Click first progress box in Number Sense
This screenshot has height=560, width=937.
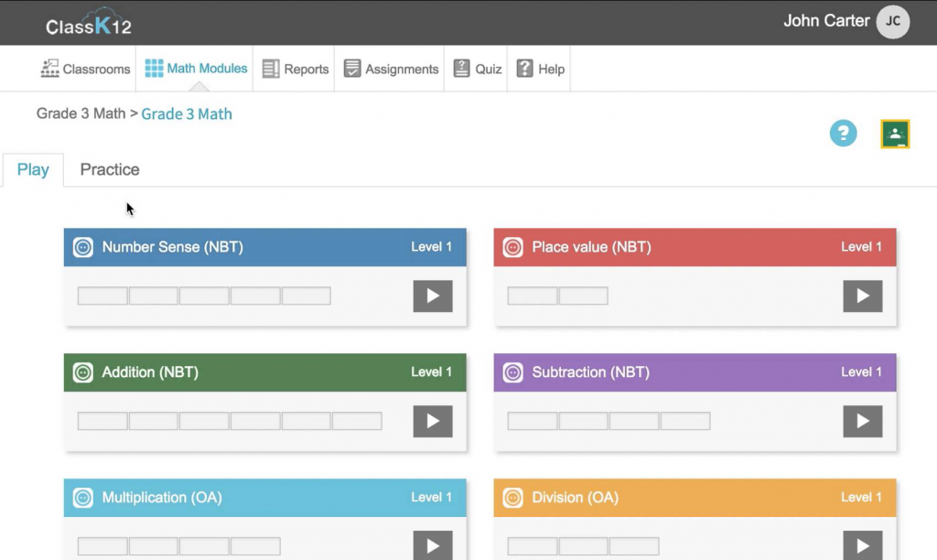tap(102, 296)
